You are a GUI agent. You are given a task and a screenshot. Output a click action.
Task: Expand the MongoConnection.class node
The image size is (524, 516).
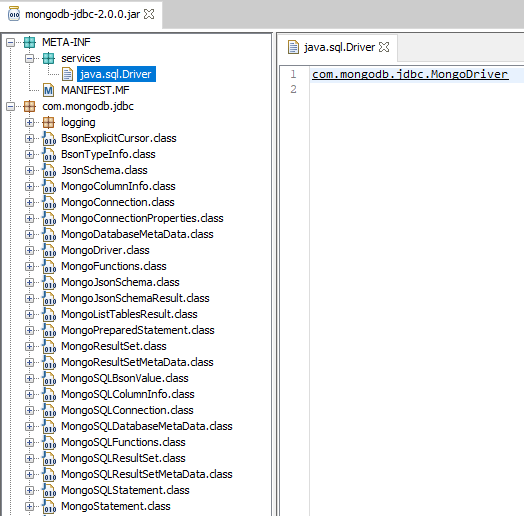point(29,203)
